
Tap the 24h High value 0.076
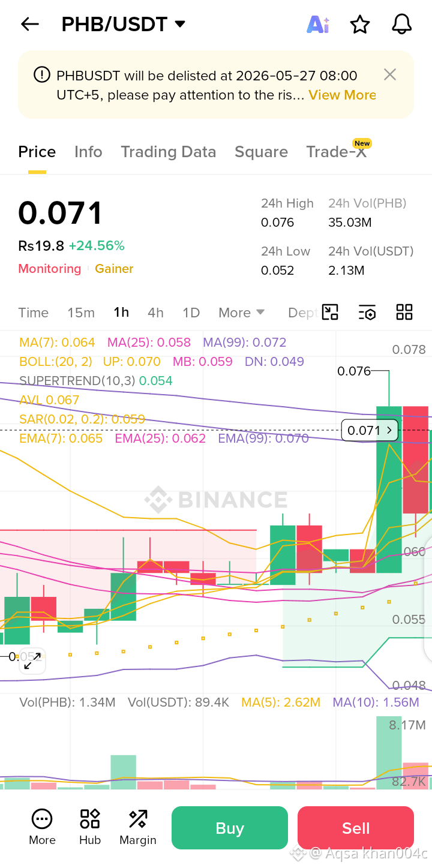coord(277,223)
